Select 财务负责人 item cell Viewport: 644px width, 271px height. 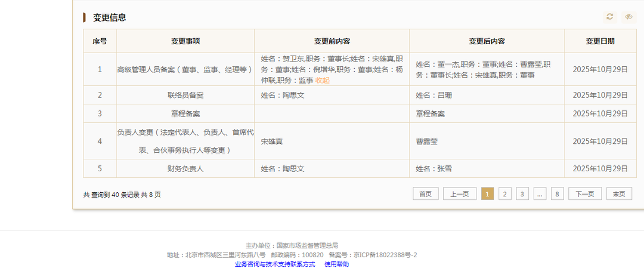[185, 168]
